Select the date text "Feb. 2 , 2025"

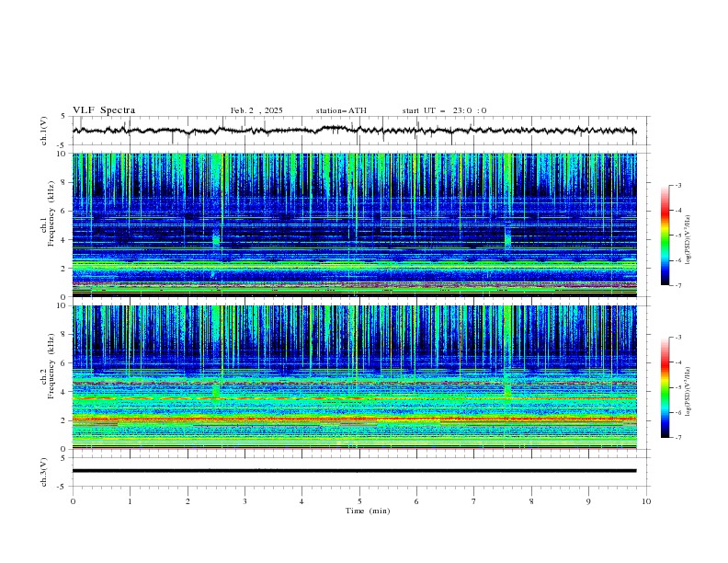[x=256, y=110]
